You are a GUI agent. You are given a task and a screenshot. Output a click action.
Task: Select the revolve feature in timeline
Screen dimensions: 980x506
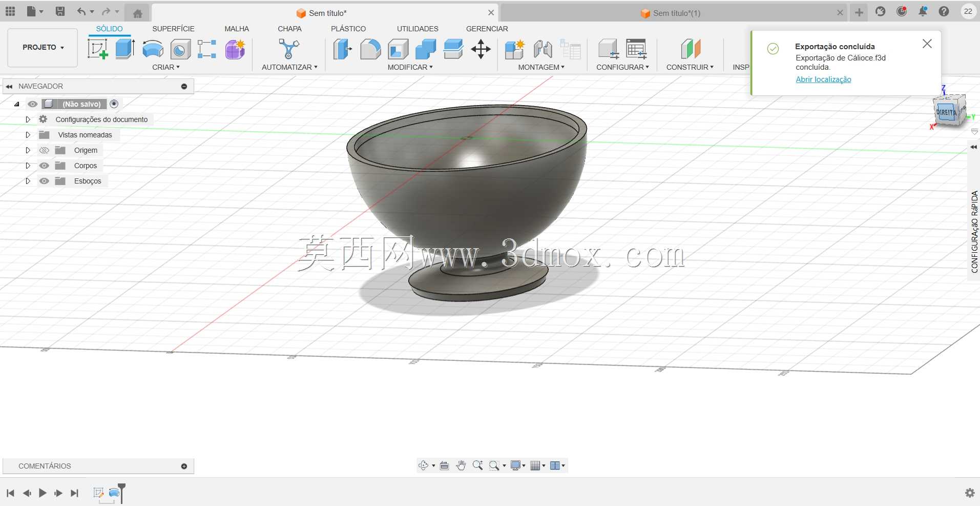pyautogui.click(x=114, y=493)
